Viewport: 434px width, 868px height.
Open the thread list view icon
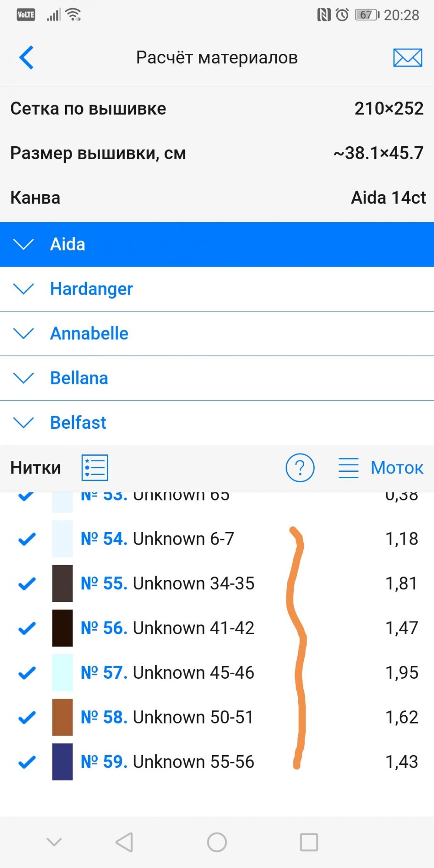(x=95, y=468)
